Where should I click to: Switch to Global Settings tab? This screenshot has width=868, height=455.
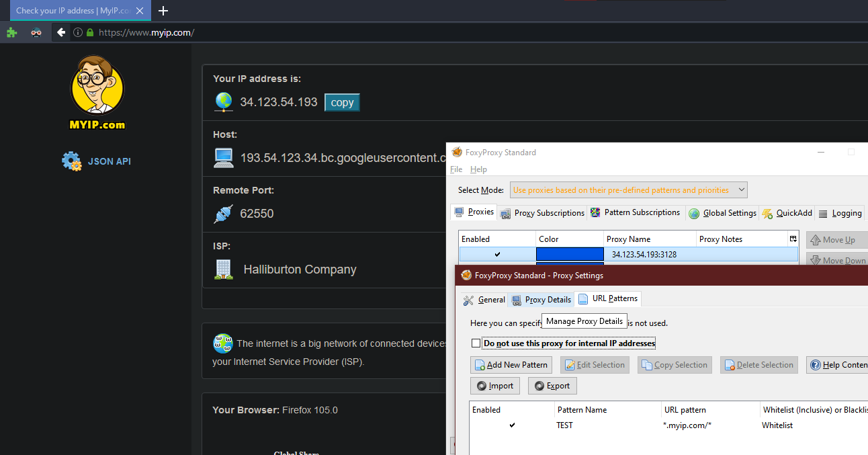(x=723, y=213)
